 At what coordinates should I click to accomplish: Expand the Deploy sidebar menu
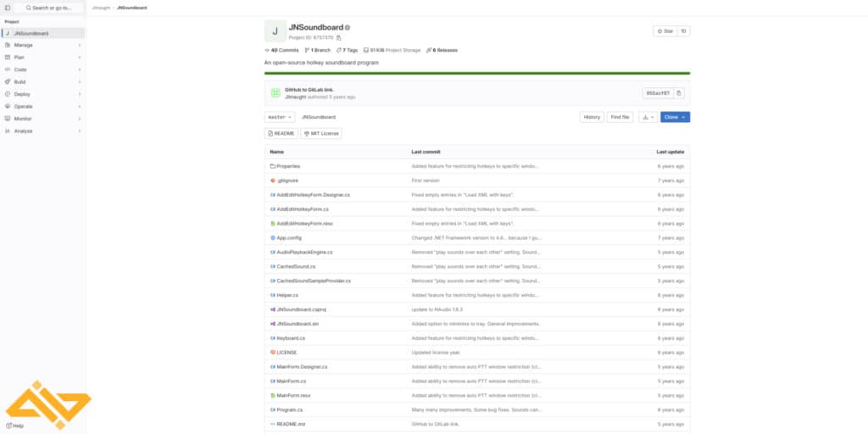click(x=42, y=94)
